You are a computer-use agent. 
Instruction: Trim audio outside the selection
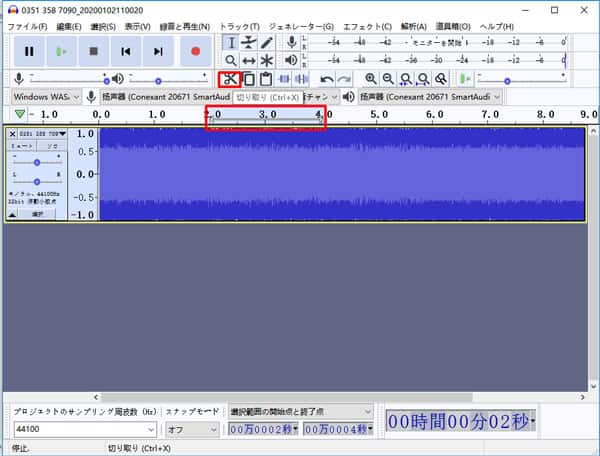[284, 80]
